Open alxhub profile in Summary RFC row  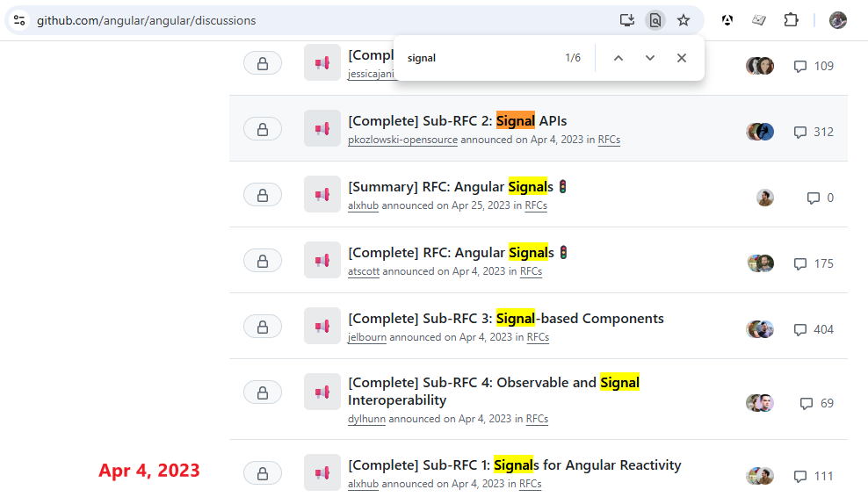363,205
